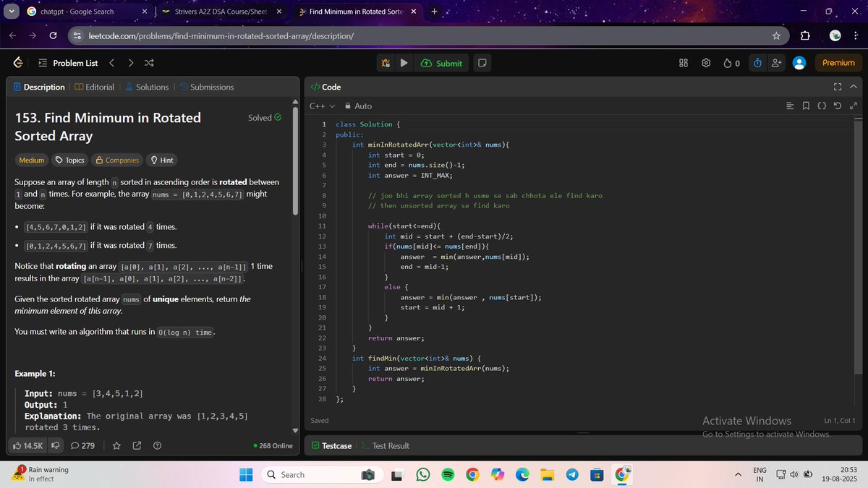Viewport: 868px width, 488px height.
Task: Go to the next problem arrow
Action: click(x=130, y=63)
